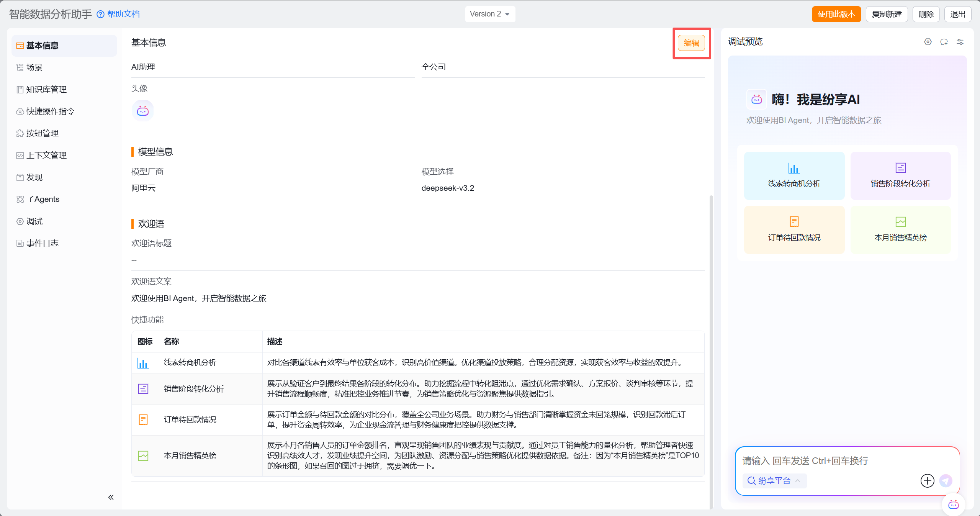Click the 编辑 button
Screen dimensions: 980x516
691,43
